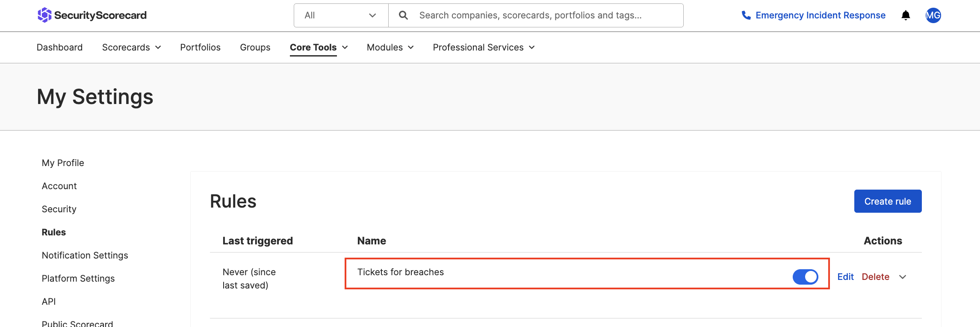Go to the Dashboard tab
Image resolution: width=980 pixels, height=327 pixels.
(59, 48)
